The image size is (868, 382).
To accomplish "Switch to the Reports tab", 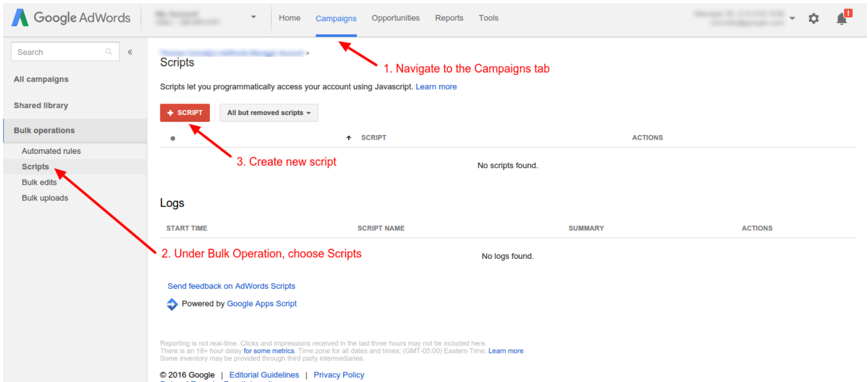I will 449,18.
